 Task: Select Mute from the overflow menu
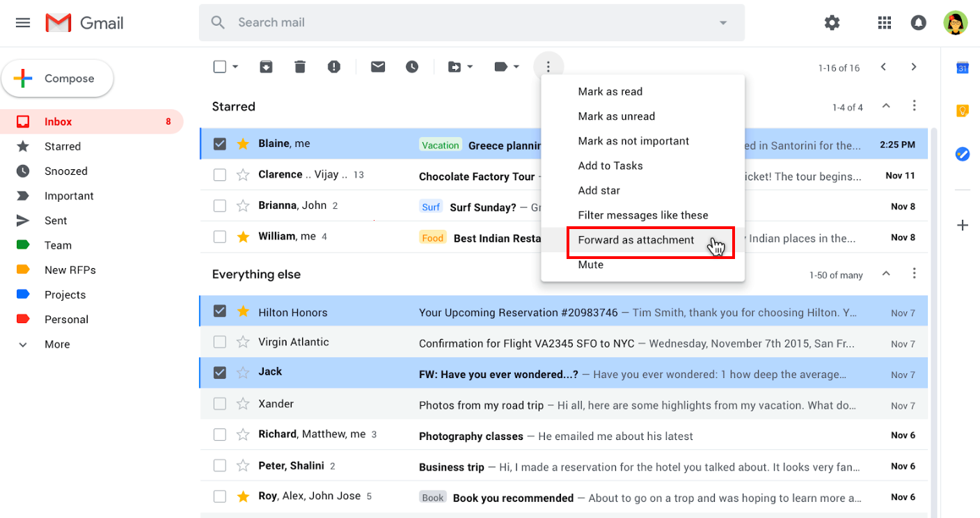pyautogui.click(x=589, y=265)
